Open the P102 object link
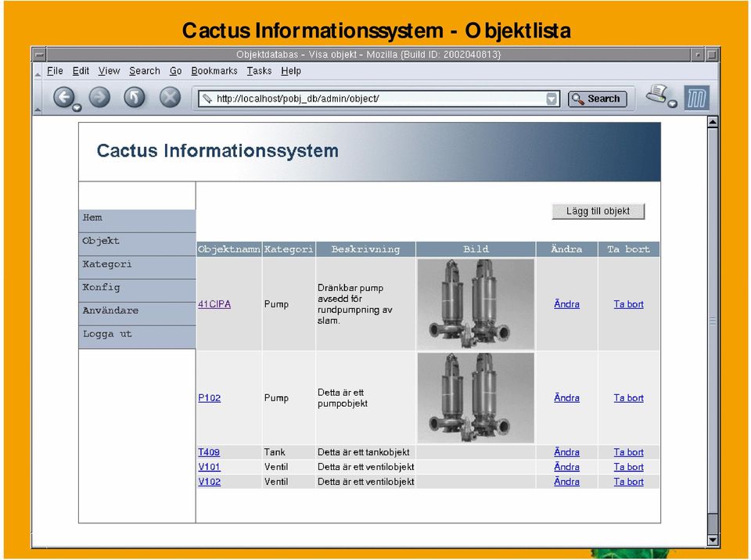This screenshot has width=751, height=560. (210, 398)
